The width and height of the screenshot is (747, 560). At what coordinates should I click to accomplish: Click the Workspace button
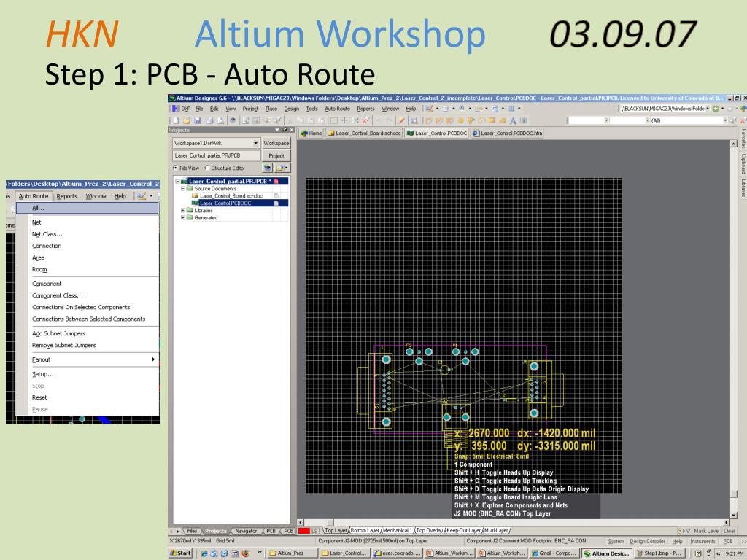click(276, 143)
